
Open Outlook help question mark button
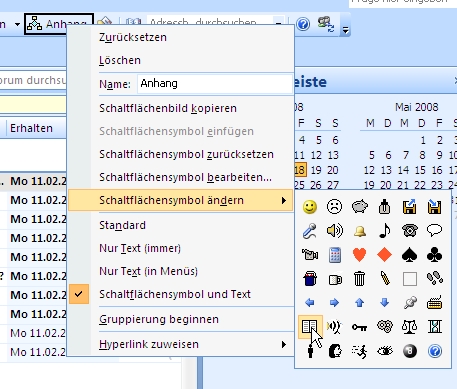[x=303, y=24]
